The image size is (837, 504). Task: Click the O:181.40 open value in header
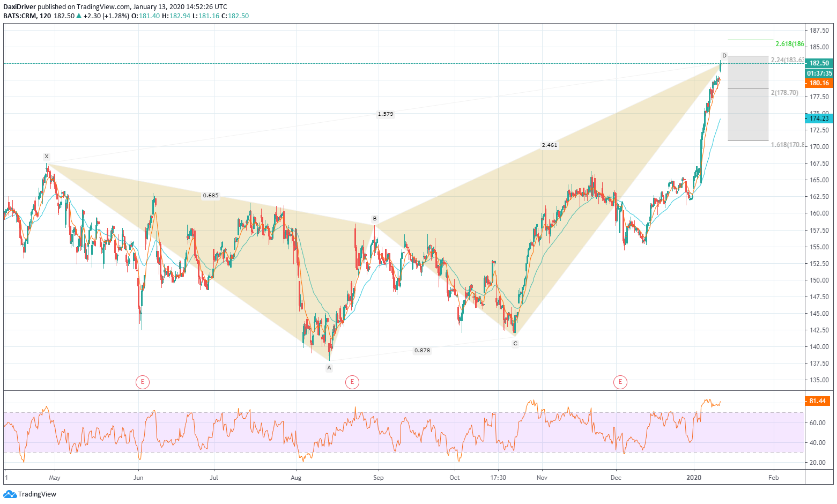(x=145, y=16)
